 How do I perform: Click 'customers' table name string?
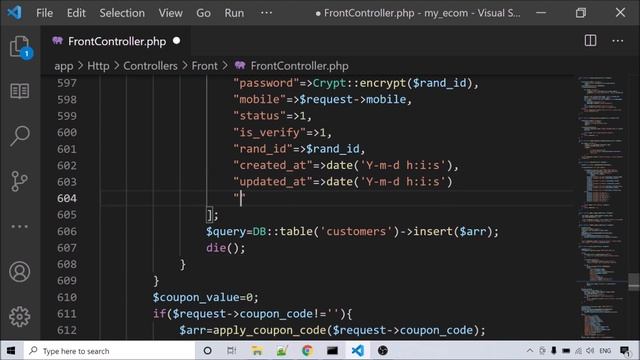(x=356, y=231)
